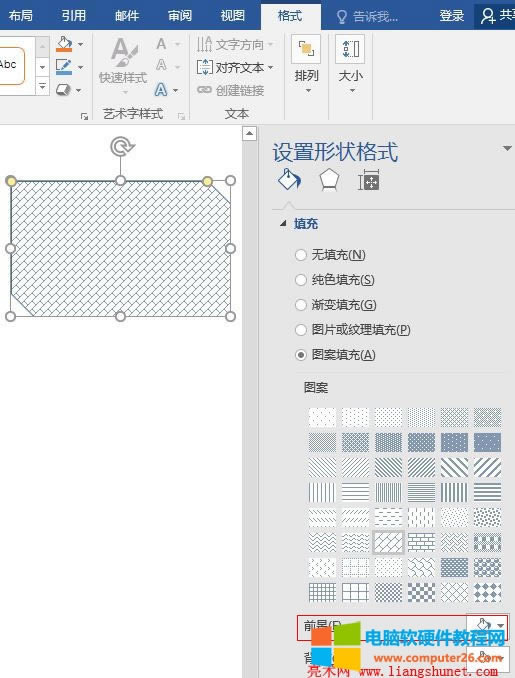Click the shape outline pen icon
Image resolution: width=515 pixels, height=678 pixels.
pos(64,67)
